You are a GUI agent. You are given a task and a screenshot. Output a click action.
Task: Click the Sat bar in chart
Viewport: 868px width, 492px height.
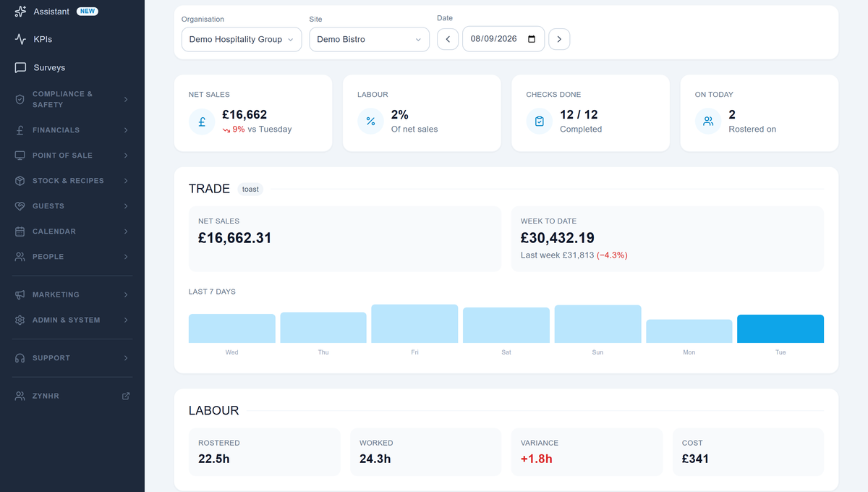click(x=506, y=325)
